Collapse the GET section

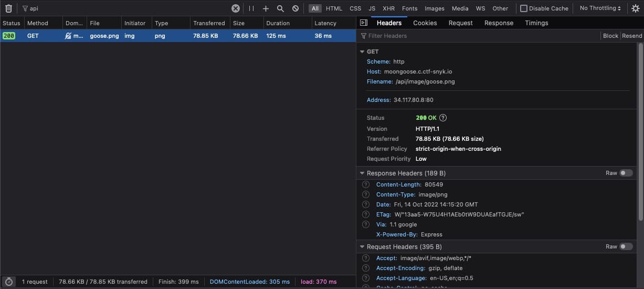[362, 51]
